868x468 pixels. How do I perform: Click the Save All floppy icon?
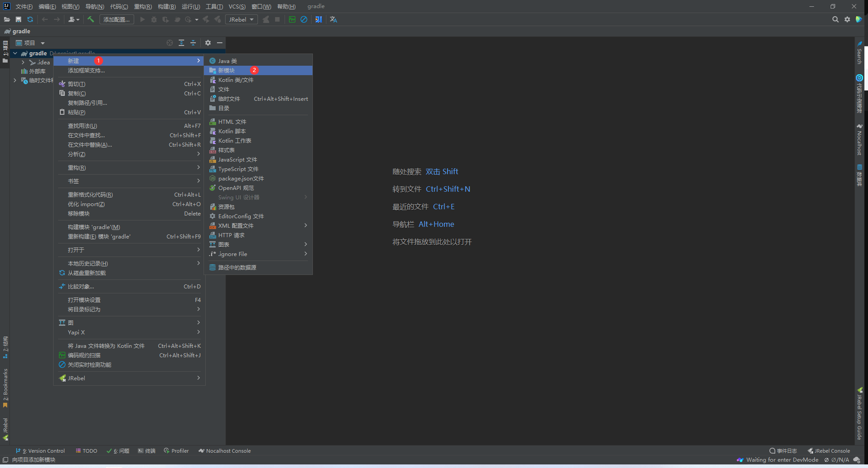(x=18, y=19)
